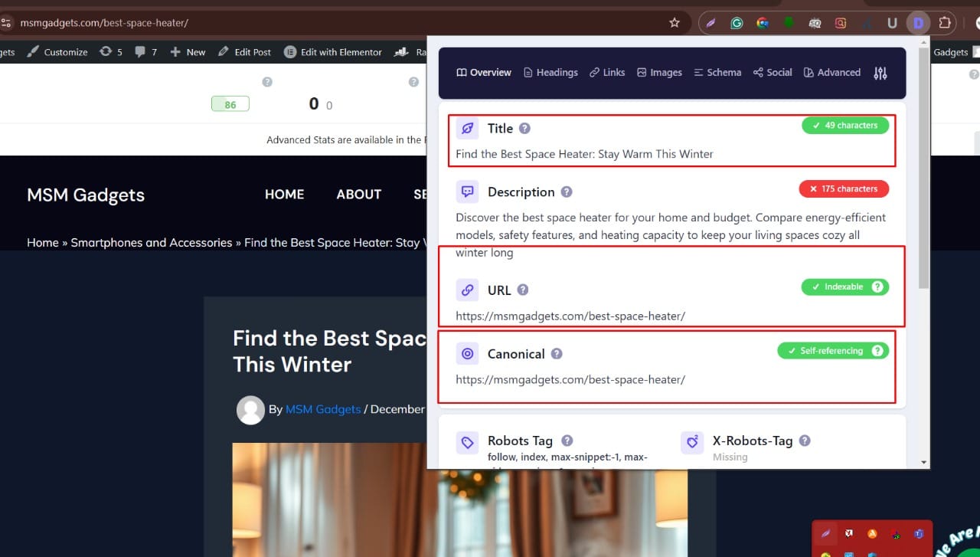Show help tooltip next to URL label

coord(523,290)
